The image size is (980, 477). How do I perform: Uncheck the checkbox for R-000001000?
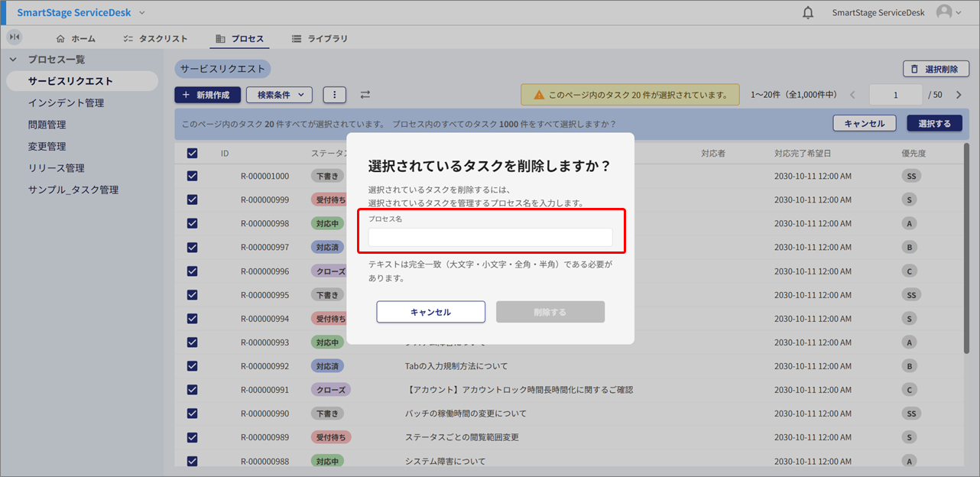click(x=193, y=176)
